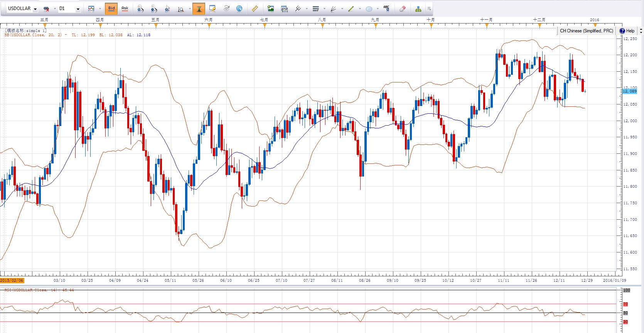The width and height of the screenshot is (644, 333).
Task: Click the 六月 month marker on timeline
Action: coord(209,20)
